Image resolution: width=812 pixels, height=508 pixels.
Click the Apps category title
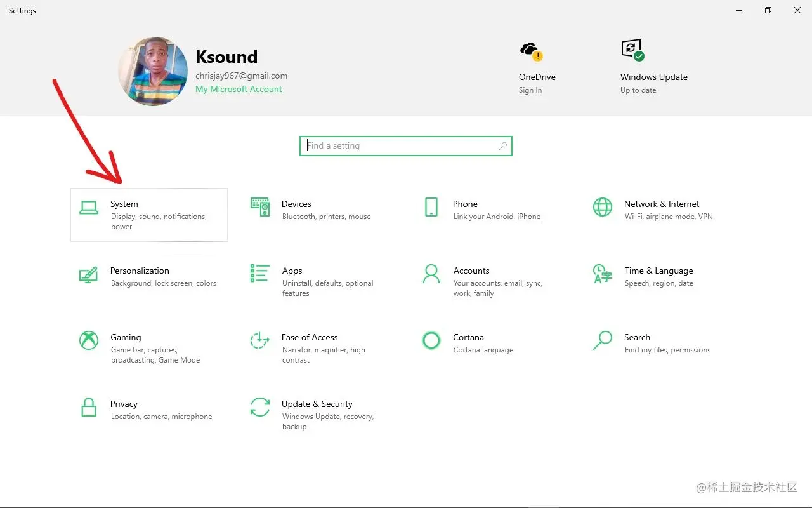point(292,271)
